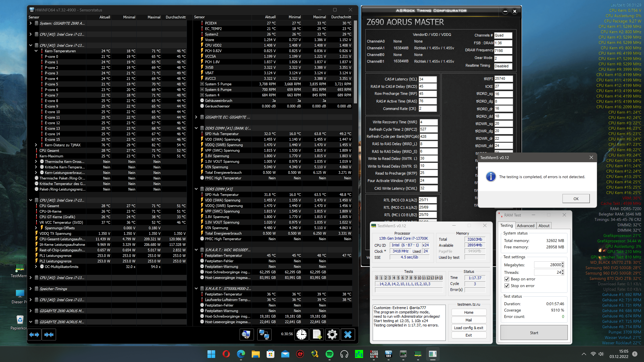The image size is (644, 362).
Task: Click the monitor with magnifier icon
Action: pos(247,335)
